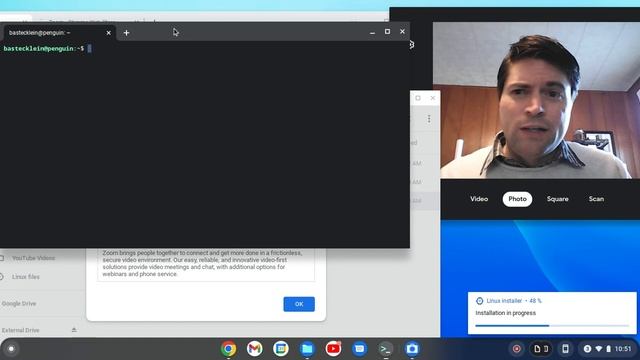Image resolution: width=640 pixels, height=360 pixels.
Task: Open Gmail from the shelf
Action: click(254, 349)
